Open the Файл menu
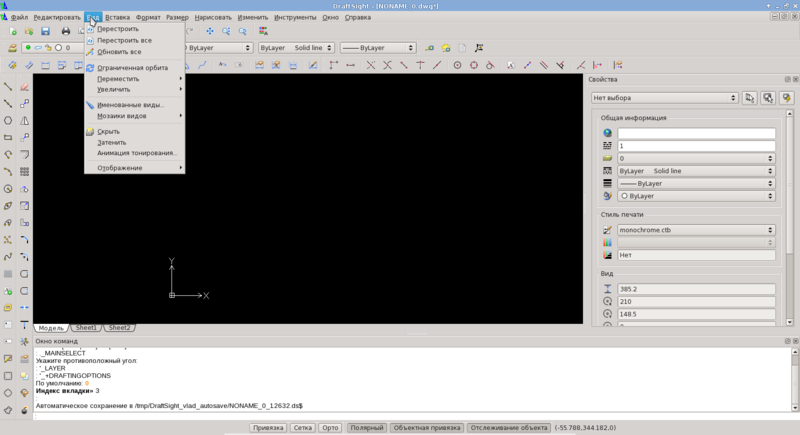This screenshot has width=800, height=435. coord(19,17)
